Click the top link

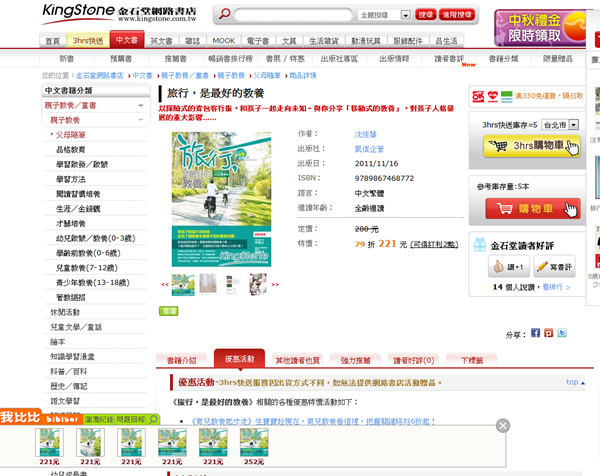coord(575,382)
